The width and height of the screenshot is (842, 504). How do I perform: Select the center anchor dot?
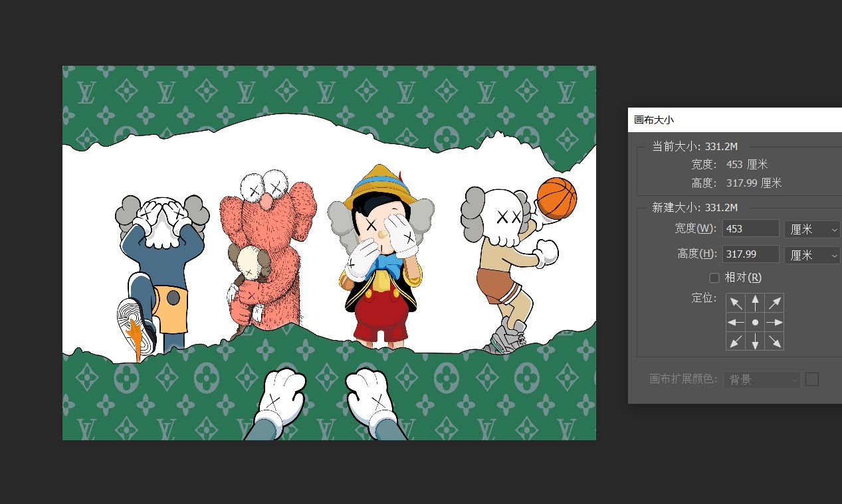coord(755,322)
